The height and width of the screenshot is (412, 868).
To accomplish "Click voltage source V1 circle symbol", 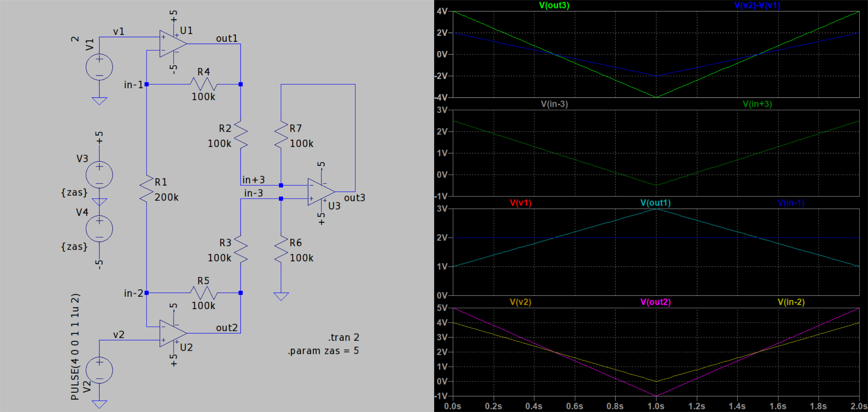I will [100, 67].
